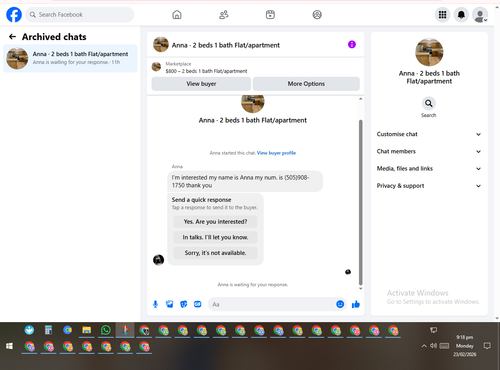Send quick reply "Yes. Are you interested?"

click(x=215, y=222)
